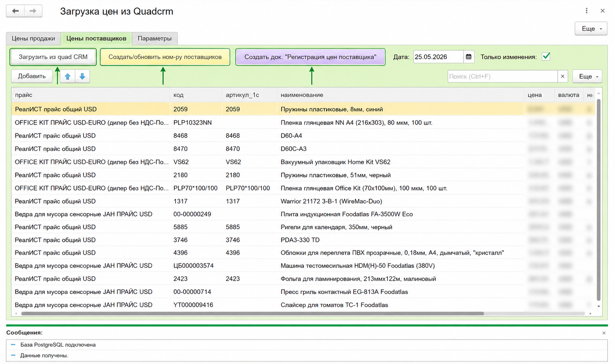
Task: Select Вакуумный упаковщик Home Kit VS62 row
Action: [x=303, y=162]
